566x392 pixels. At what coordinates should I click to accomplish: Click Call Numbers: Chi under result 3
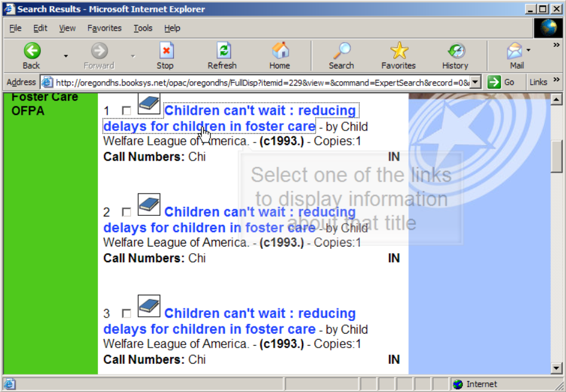(x=155, y=360)
